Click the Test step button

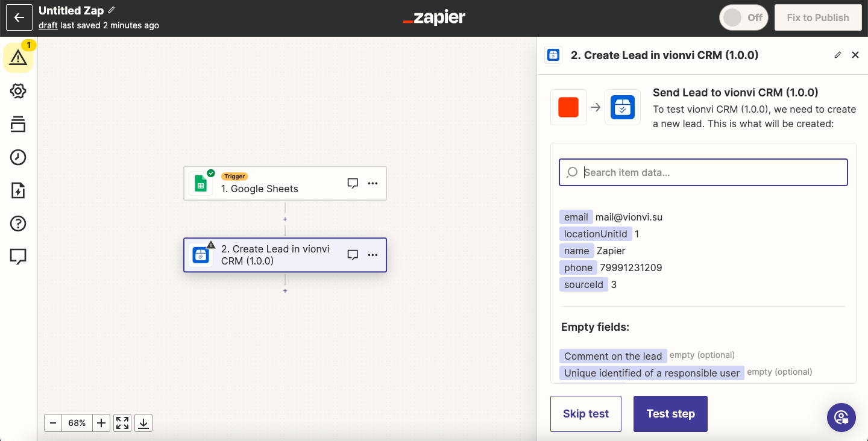[670, 414]
